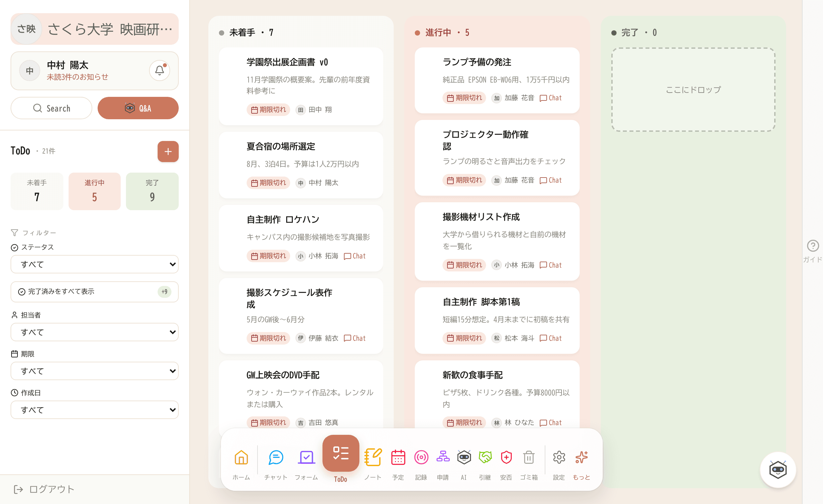
Task: Add a new ToDo with plus button
Action: 168,152
